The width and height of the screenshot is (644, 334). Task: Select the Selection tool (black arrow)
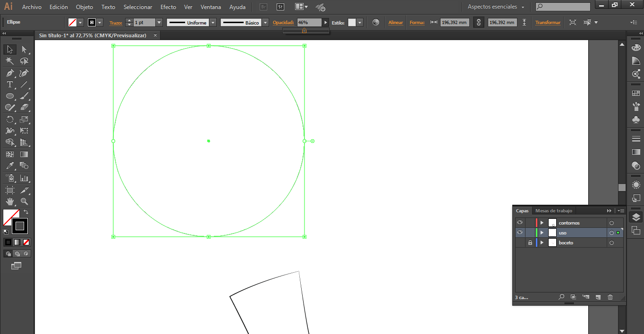pos(9,50)
